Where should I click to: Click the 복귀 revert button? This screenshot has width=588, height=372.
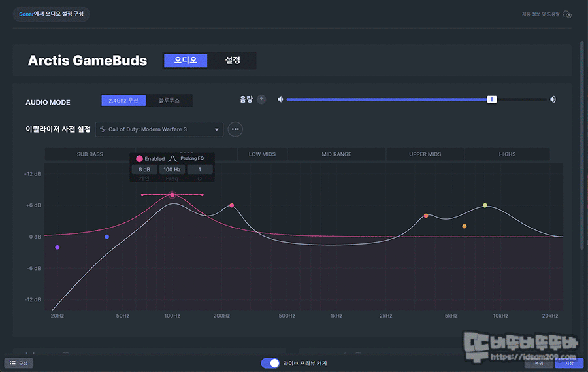pos(539,363)
